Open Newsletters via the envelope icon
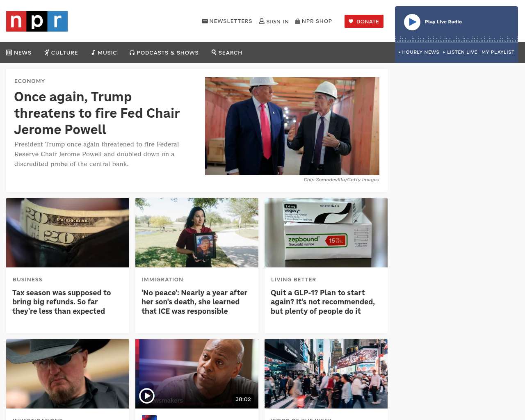This screenshot has height=420, width=525. point(205,21)
